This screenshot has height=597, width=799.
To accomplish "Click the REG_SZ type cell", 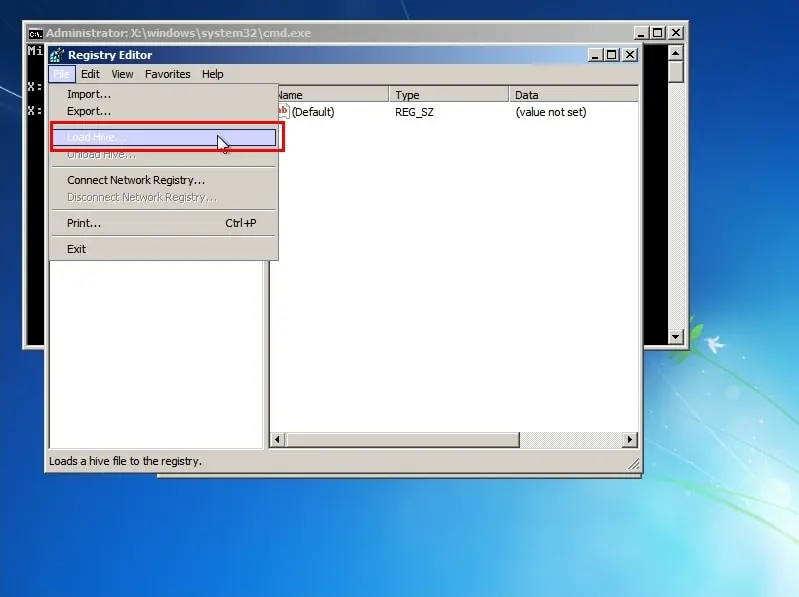I will [414, 112].
